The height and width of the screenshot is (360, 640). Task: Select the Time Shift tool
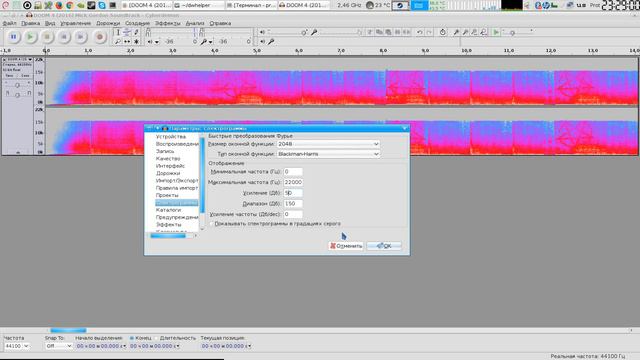pos(127,41)
